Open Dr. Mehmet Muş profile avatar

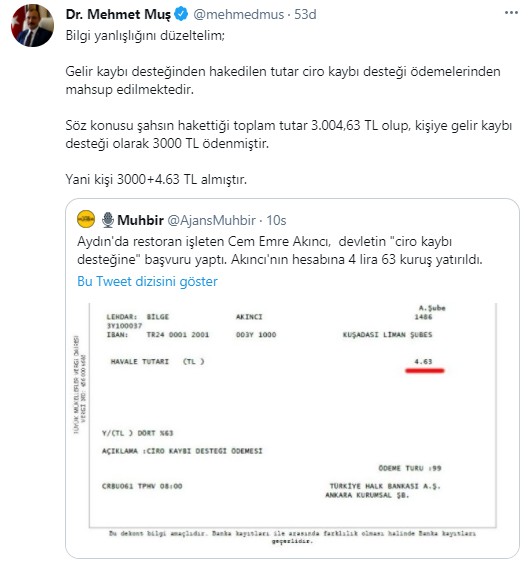[33, 26]
